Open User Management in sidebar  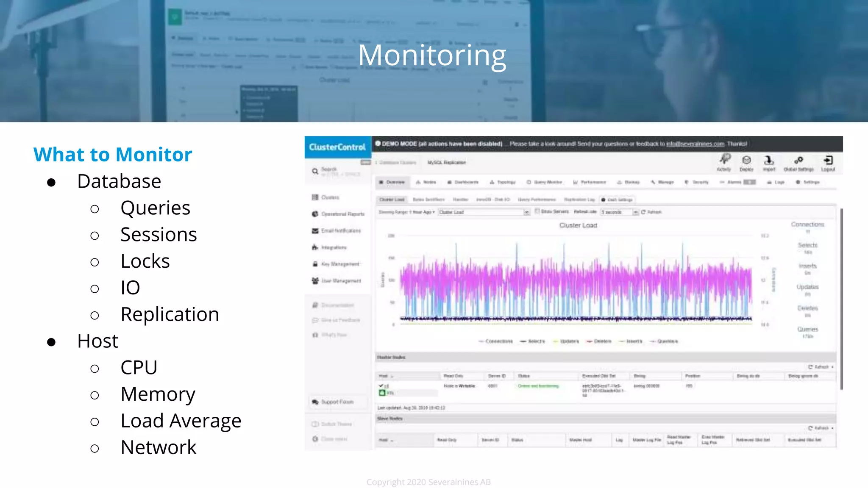coord(337,281)
